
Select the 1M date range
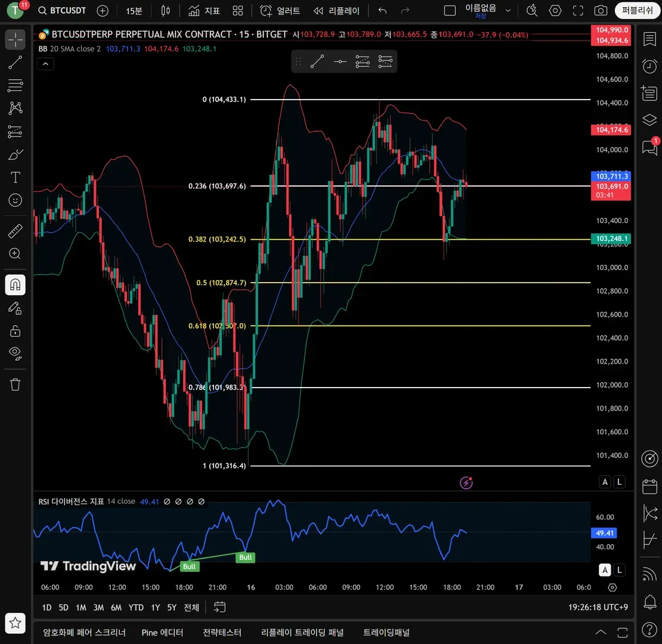pos(81,607)
